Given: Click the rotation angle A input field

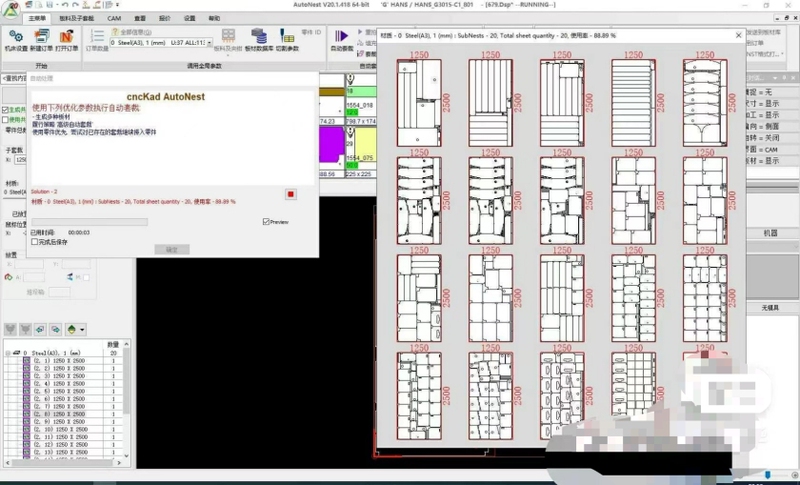Looking at the screenshot, I should coord(34,277).
